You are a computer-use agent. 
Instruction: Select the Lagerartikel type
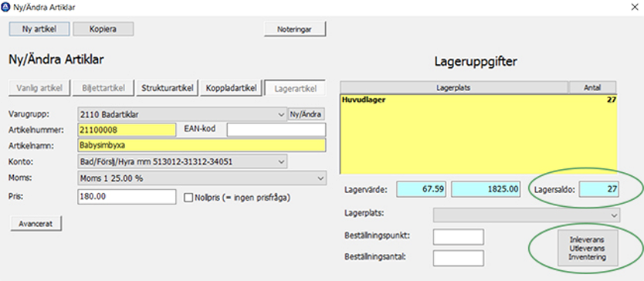click(295, 88)
